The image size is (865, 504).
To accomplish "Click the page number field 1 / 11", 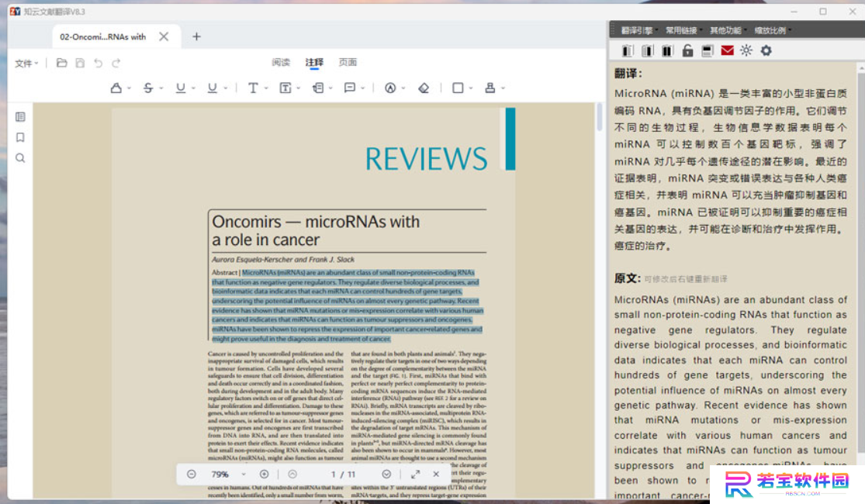I will coord(343,475).
